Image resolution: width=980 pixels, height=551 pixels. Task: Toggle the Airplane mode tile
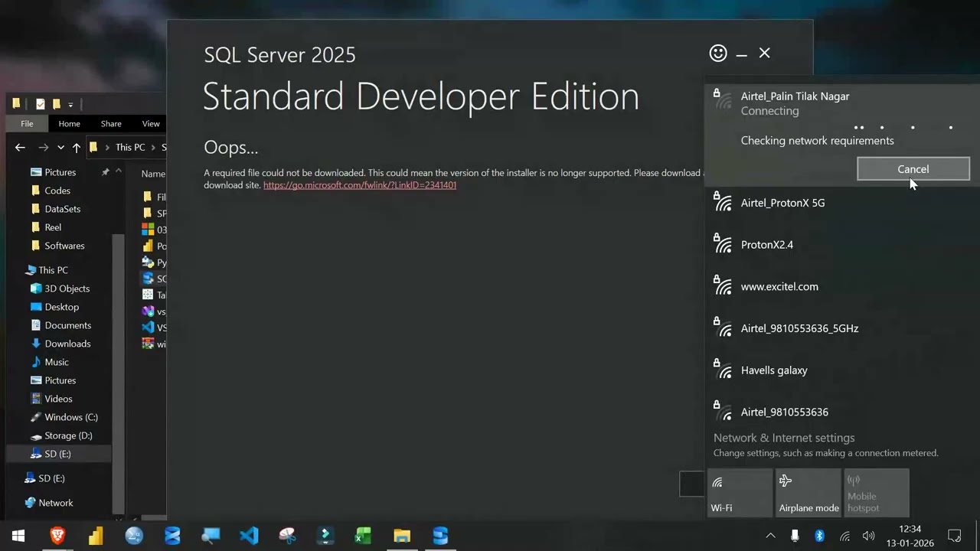pyautogui.click(x=808, y=494)
